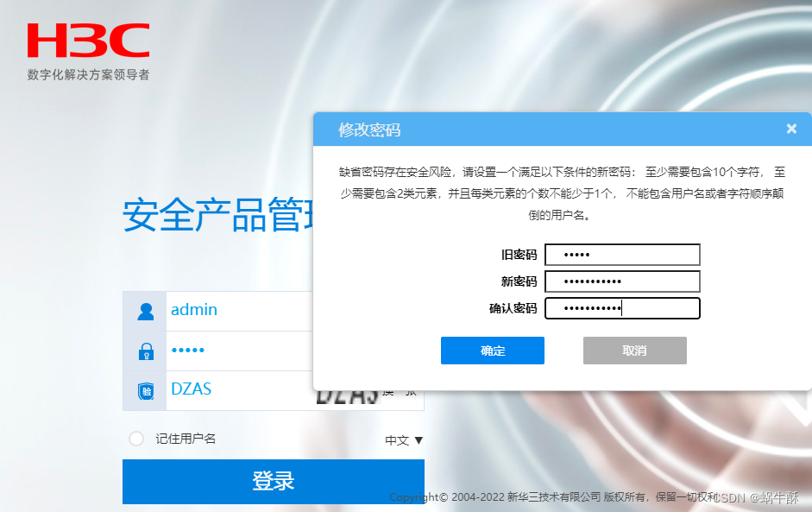The image size is (812, 512).
Task: Click the 确定 confirm button
Action: [x=492, y=350]
